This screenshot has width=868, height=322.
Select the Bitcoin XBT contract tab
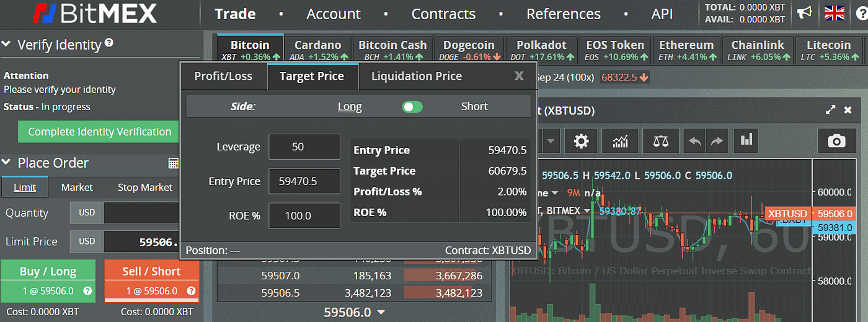point(250,50)
